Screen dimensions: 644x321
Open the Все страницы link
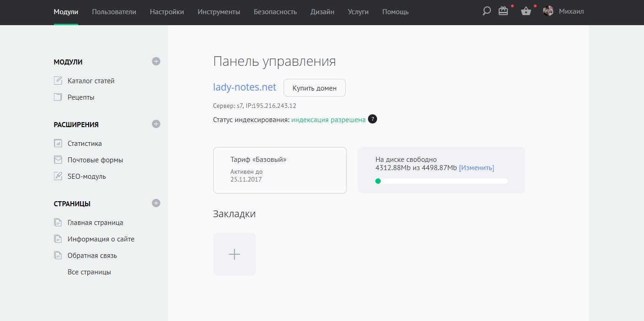point(89,272)
